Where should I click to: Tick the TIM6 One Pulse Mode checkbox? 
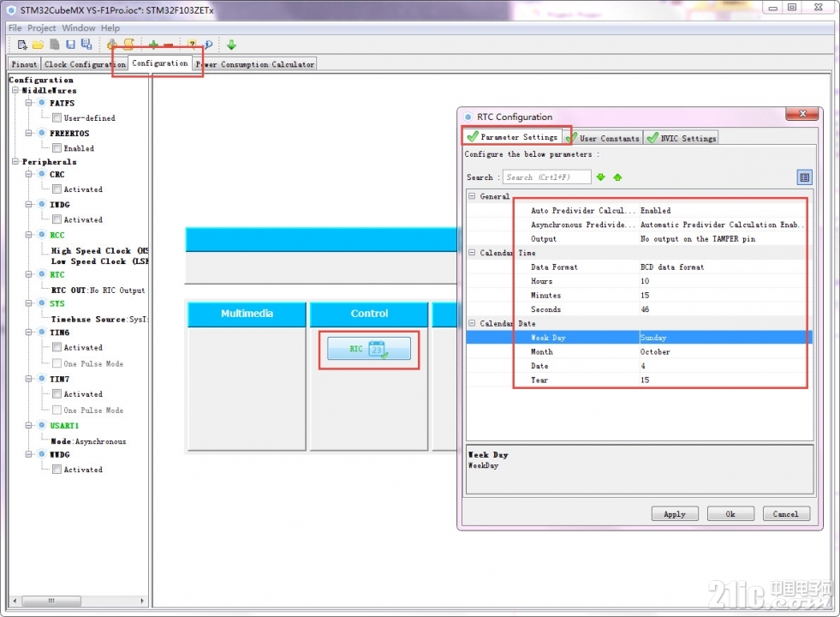57,362
